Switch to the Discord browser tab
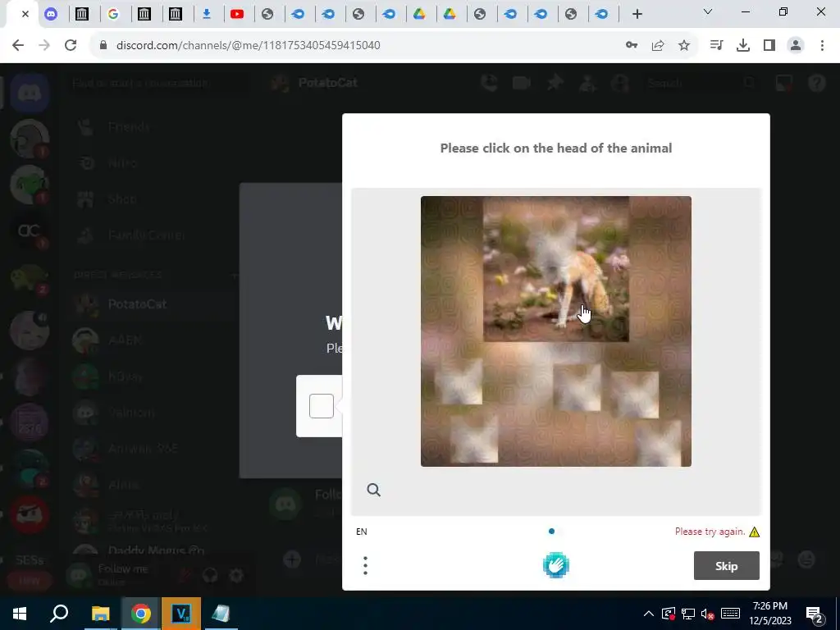The height and width of the screenshot is (630, 840). pos(51,14)
